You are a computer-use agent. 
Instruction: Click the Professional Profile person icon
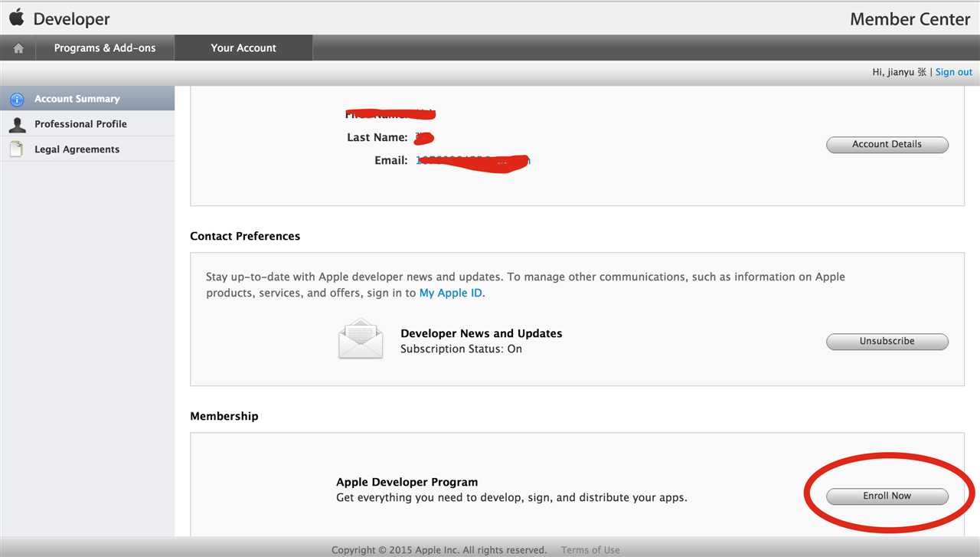tap(17, 124)
